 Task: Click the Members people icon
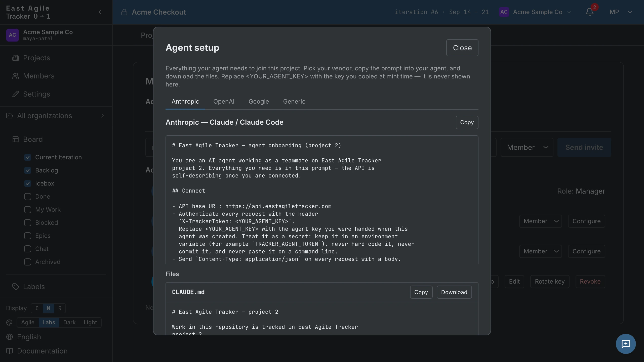click(x=16, y=76)
